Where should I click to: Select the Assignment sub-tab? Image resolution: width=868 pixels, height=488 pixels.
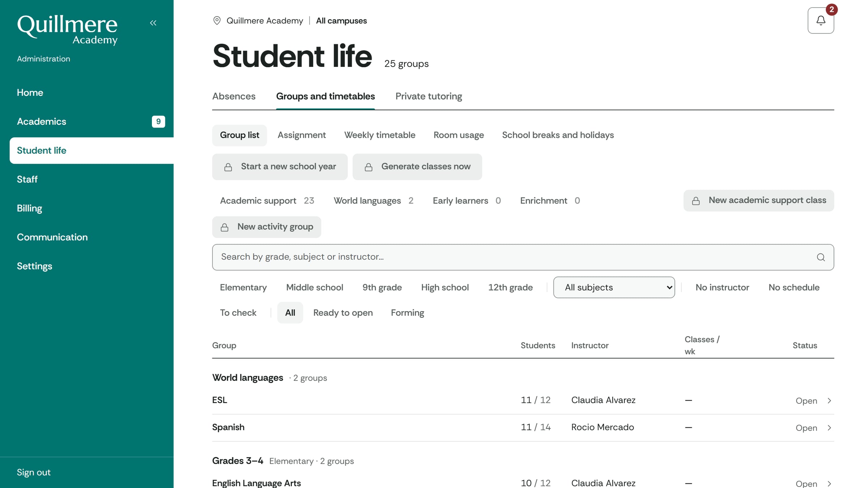302,135
